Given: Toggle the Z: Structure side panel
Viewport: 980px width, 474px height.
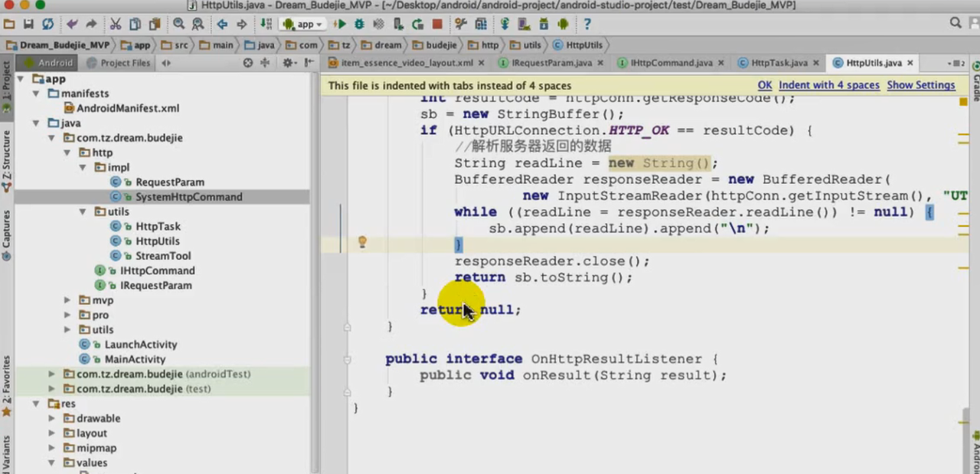Looking at the screenshot, I should 6,161.
